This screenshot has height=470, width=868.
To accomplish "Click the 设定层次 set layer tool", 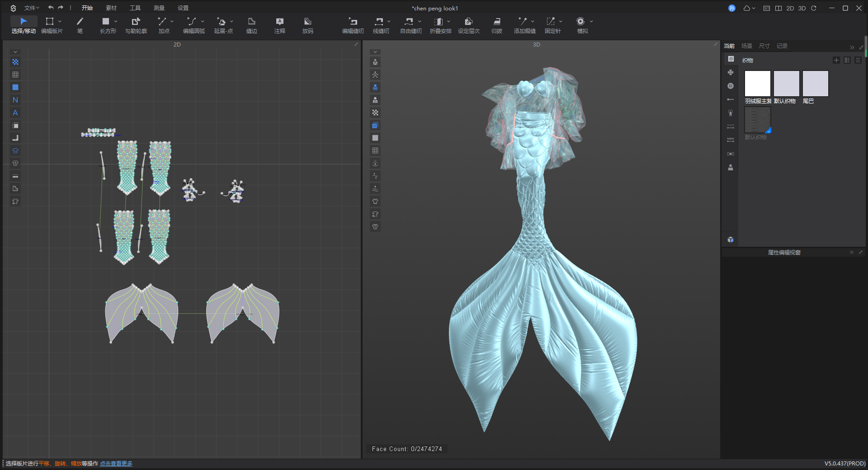I will (468, 24).
